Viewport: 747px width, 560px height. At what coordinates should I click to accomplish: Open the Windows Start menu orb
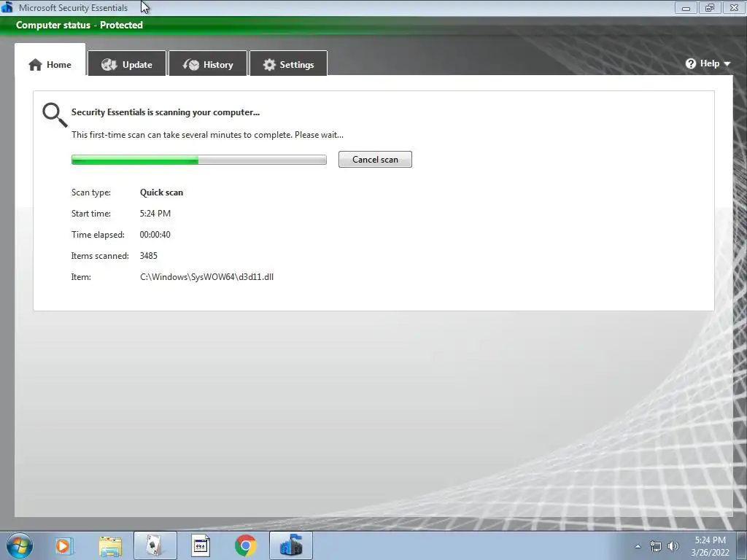[20, 545]
